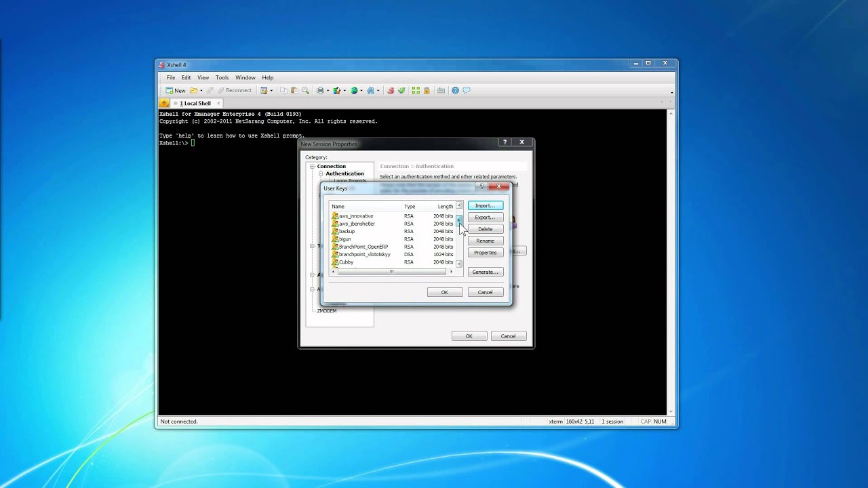Image resolution: width=868 pixels, height=488 pixels.
Task: Click the Font toolbar icon
Action: pyautogui.click(x=370, y=90)
